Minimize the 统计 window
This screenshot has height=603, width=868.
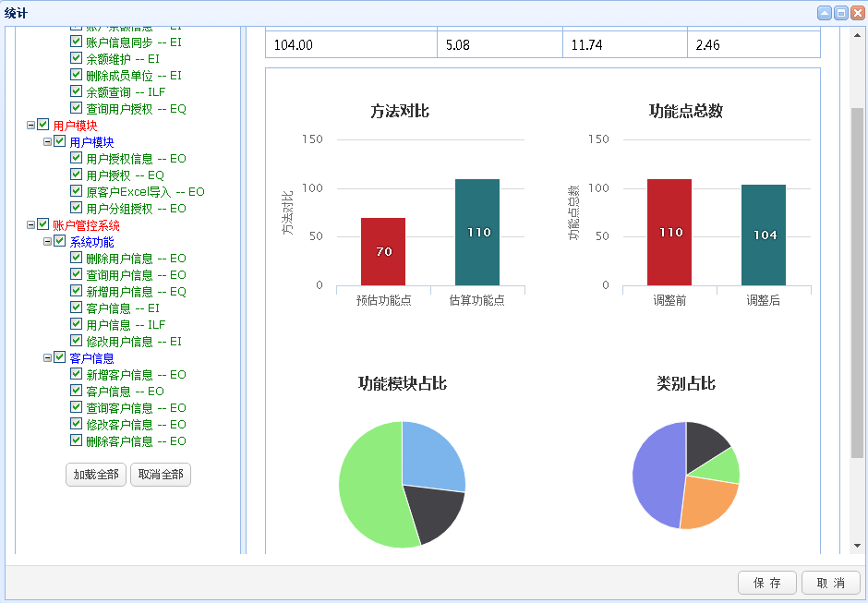(825, 13)
